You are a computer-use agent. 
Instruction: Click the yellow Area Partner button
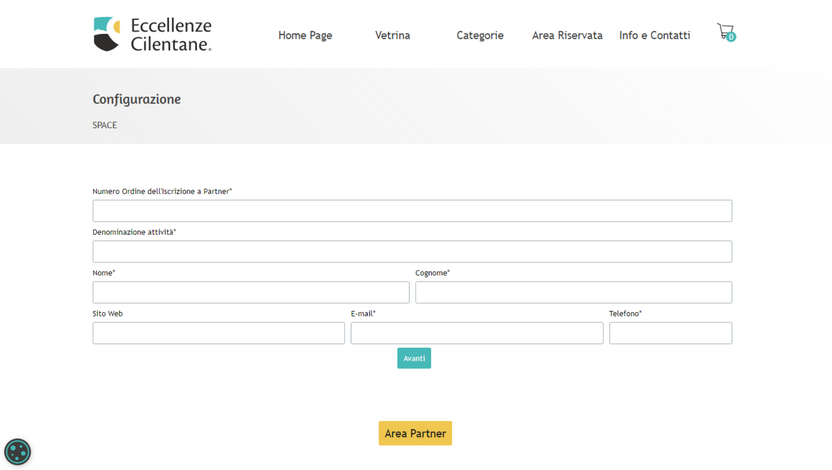click(415, 433)
